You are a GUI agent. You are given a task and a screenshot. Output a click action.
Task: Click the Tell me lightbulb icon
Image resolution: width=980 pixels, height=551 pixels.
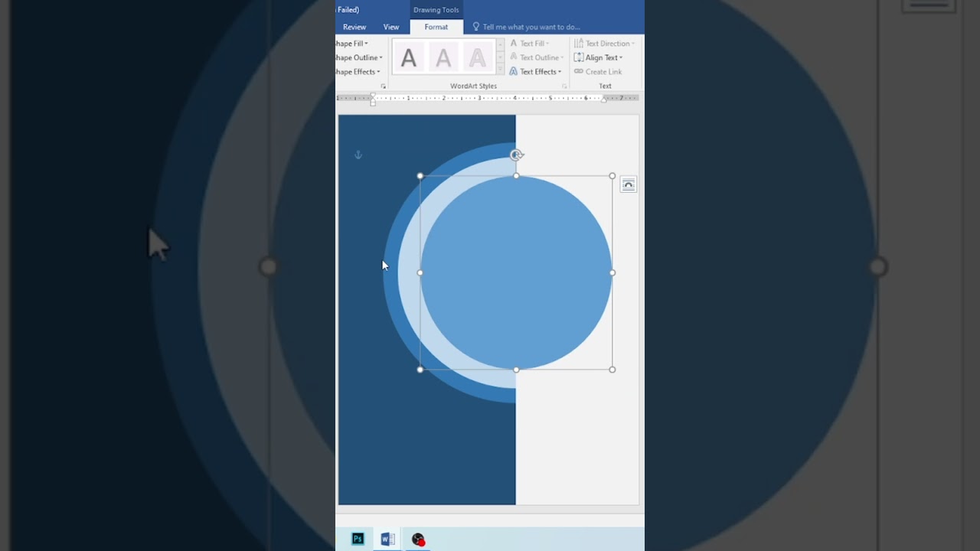tap(475, 27)
